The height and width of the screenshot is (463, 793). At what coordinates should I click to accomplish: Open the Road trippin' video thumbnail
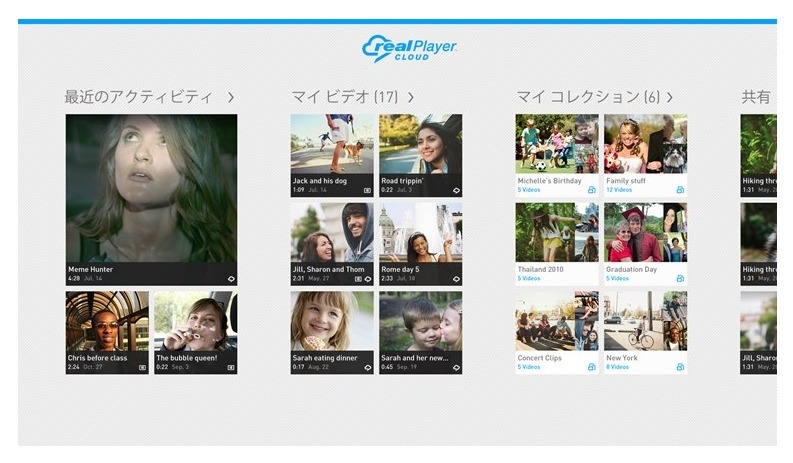[421, 144]
